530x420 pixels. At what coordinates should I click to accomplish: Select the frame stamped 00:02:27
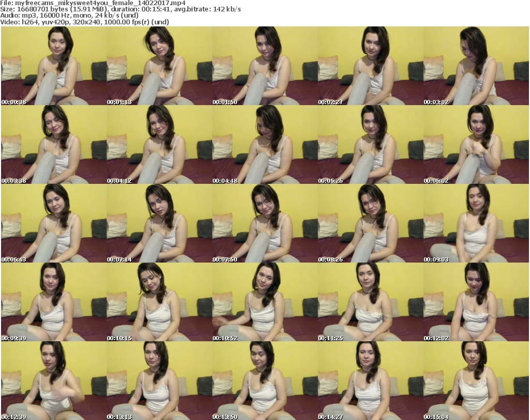(371, 66)
